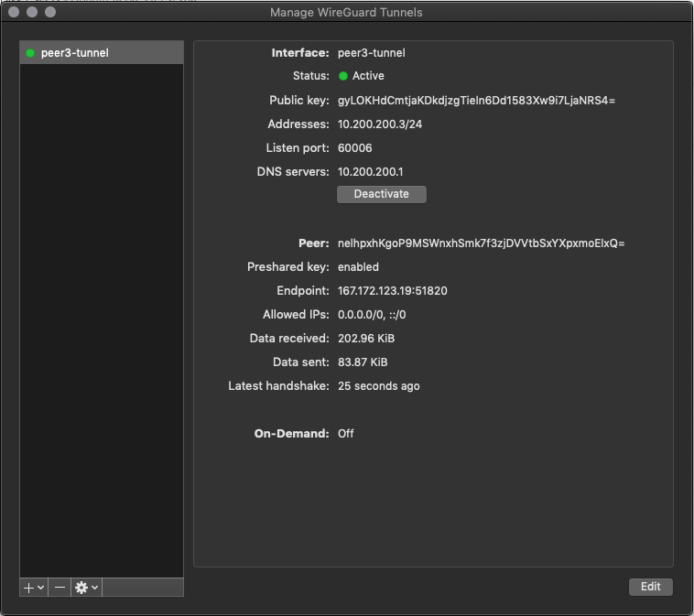Click the listen port value 60006
This screenshot has width=694, height=616.
(355, 147)
